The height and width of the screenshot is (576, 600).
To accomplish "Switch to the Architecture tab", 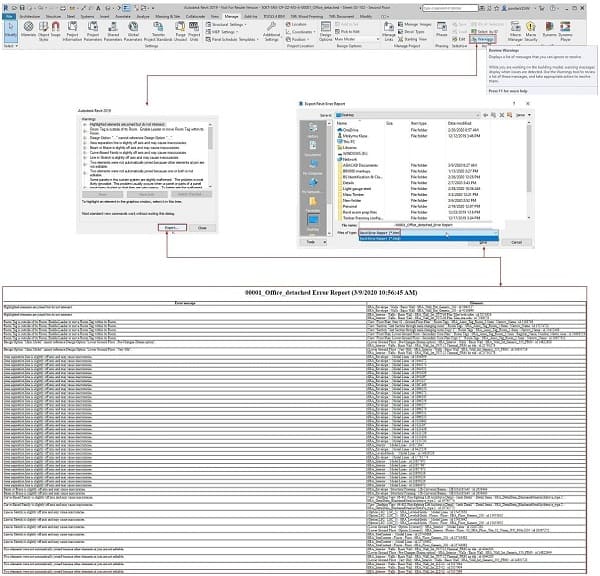I will [29, 16].
